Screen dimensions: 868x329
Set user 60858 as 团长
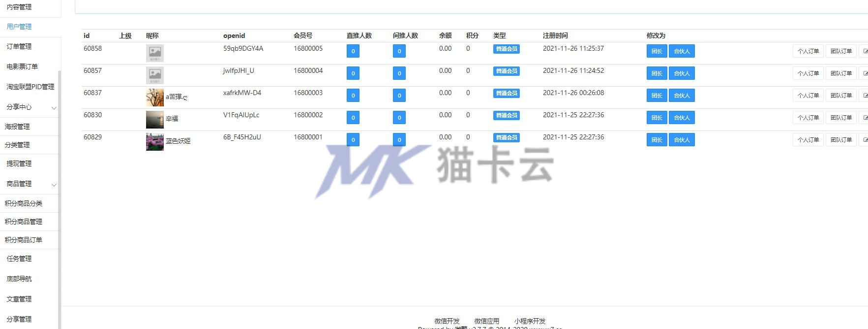(657, 51)
